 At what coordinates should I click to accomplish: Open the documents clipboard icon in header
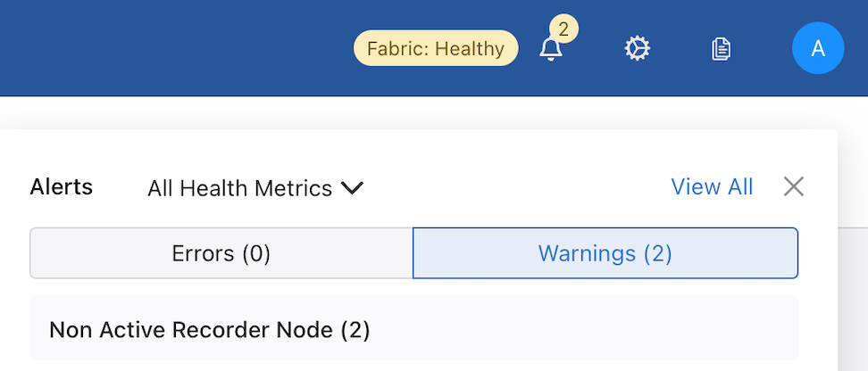721,49
